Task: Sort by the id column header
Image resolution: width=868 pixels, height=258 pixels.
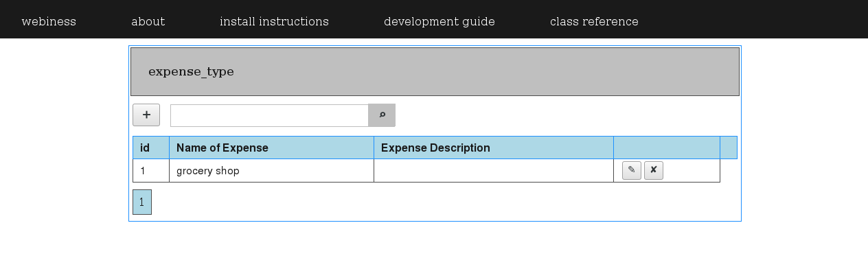Action: point(151,148)
